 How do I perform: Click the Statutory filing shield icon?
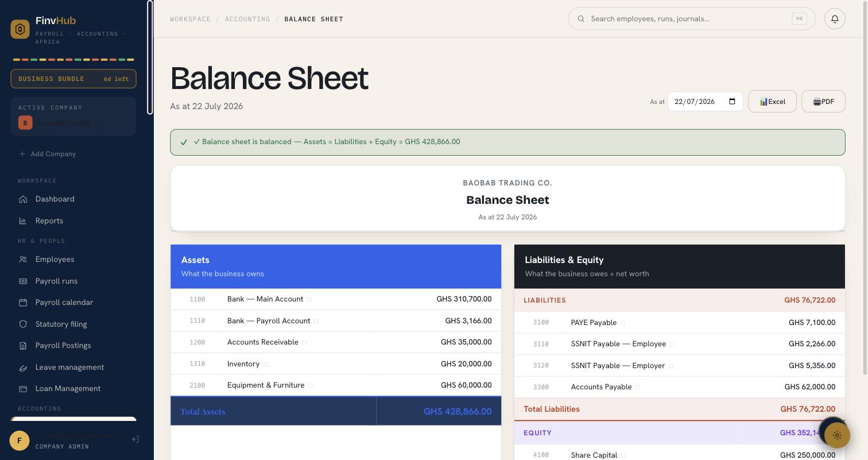(x=23, y=324)
